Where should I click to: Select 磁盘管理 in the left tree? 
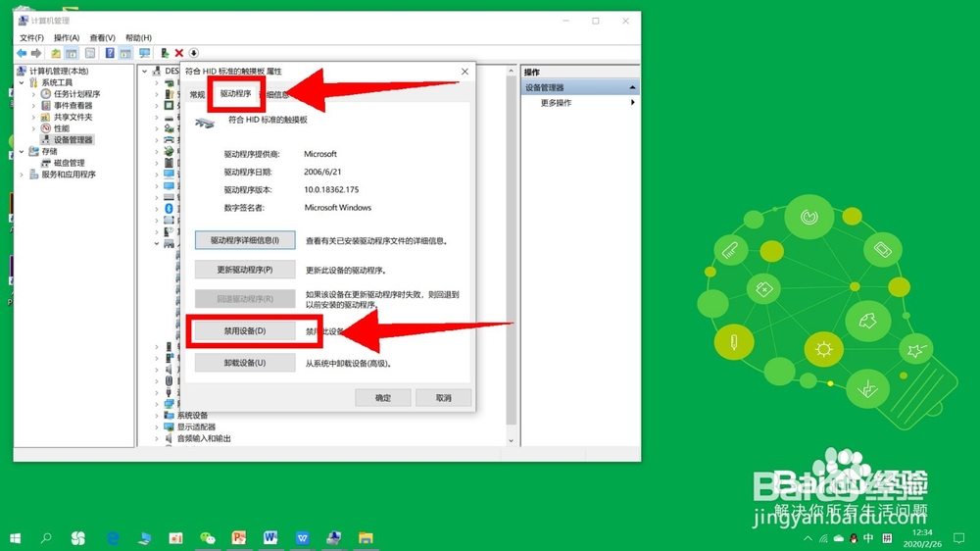coord(69,163)
